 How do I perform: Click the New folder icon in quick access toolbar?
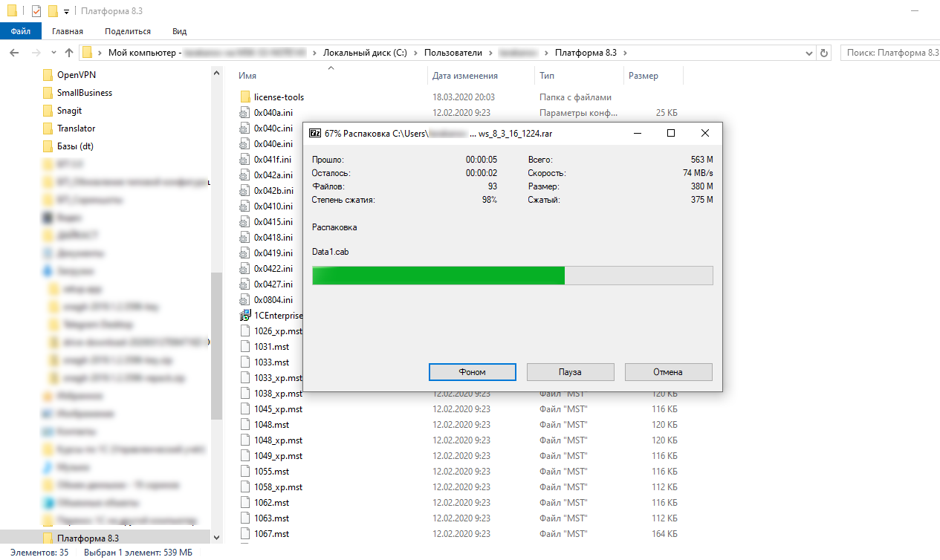pyautogui.click(x=52, y=11)
